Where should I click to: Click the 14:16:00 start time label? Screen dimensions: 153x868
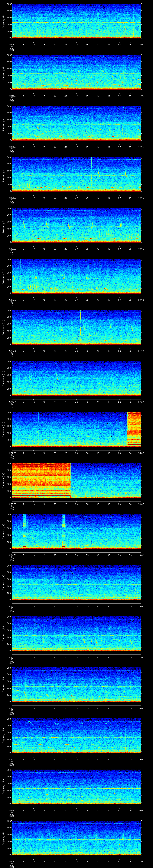tap(12, 147)
